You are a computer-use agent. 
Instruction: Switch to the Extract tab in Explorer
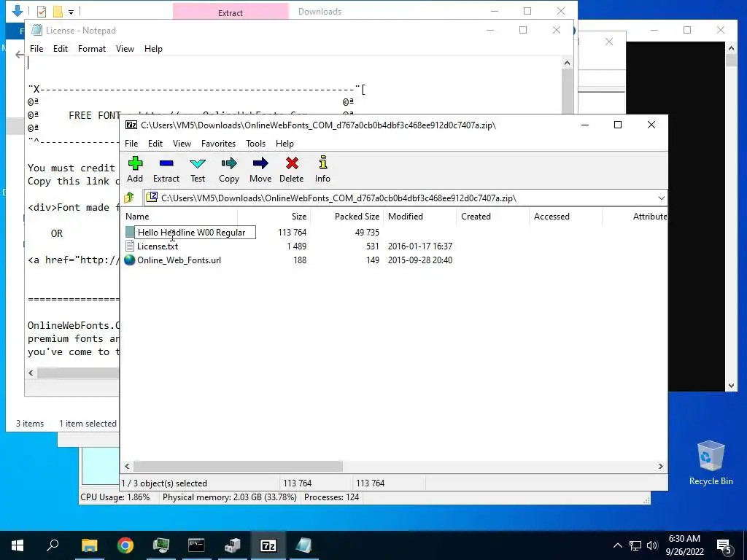(231, 12)
